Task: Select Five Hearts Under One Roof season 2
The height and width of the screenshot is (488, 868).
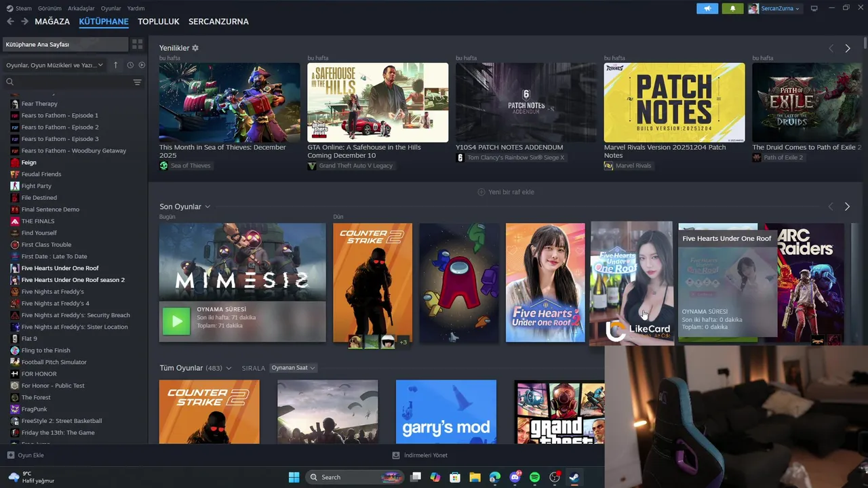Action: point(73,280)
